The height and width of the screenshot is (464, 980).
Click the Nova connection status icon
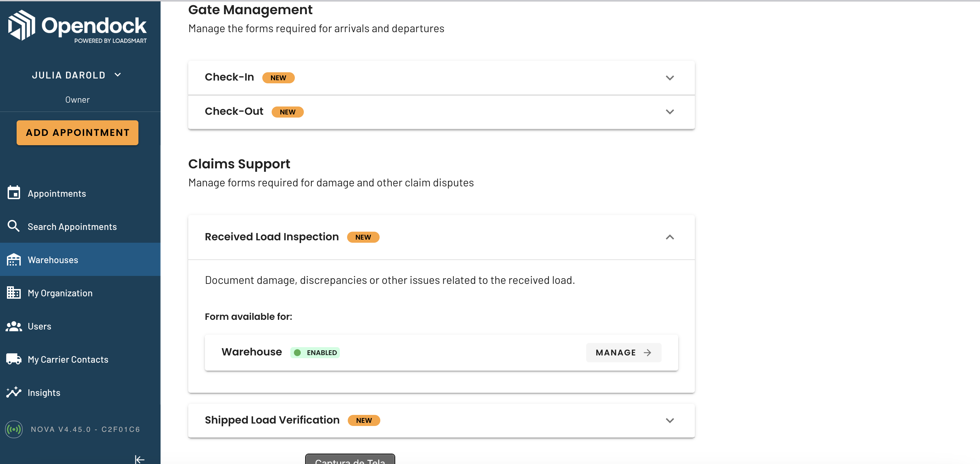click(x=14, y=429)
